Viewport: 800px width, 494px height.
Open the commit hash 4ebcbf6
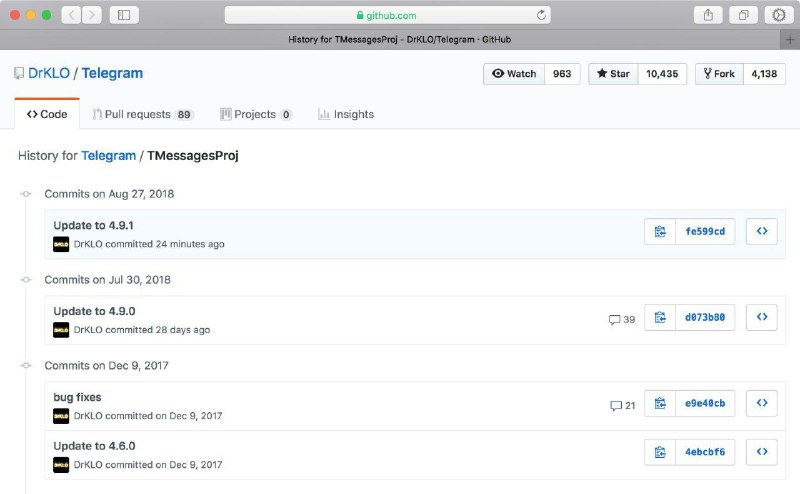tap(705, 452)
